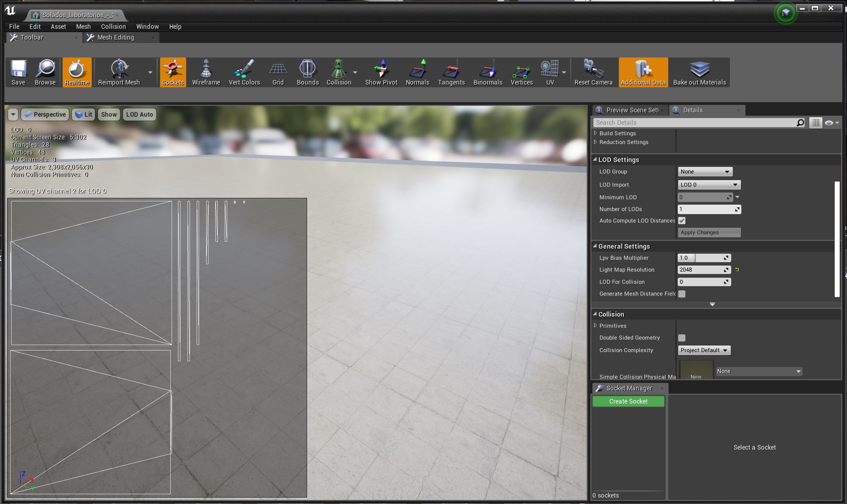Open the LOD Group dropdown
847x504 pixels.
point(705,172)
